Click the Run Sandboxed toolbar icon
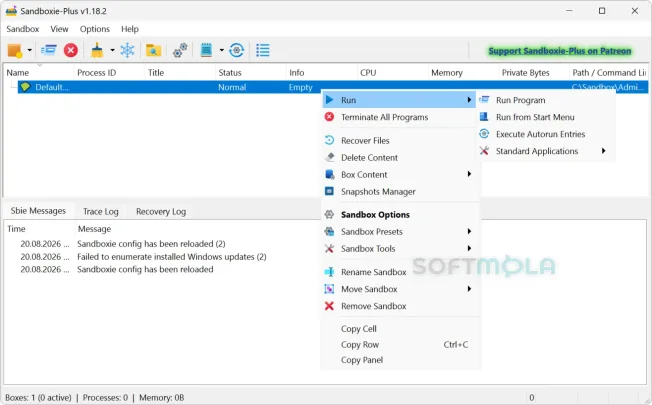The image size is (652, 405). [49, 50]
